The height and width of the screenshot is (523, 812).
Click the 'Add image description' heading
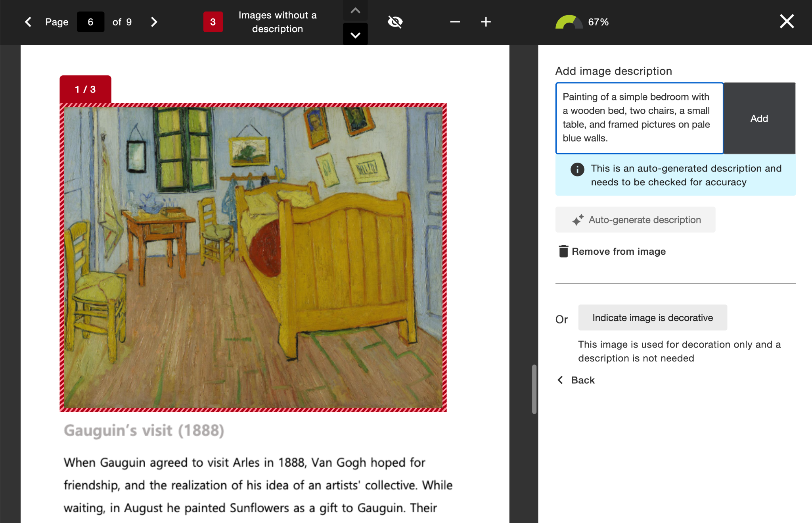(x=613, y=71)
